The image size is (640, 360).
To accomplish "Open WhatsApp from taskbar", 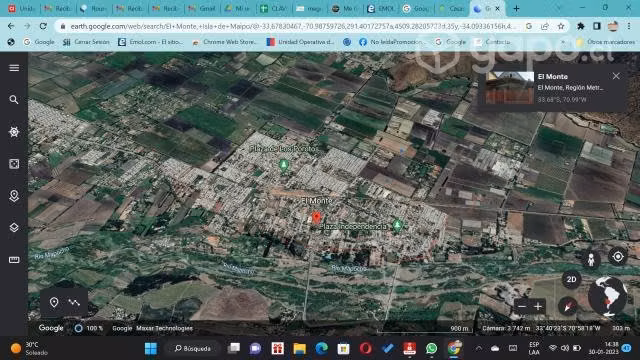I will 431,348.
